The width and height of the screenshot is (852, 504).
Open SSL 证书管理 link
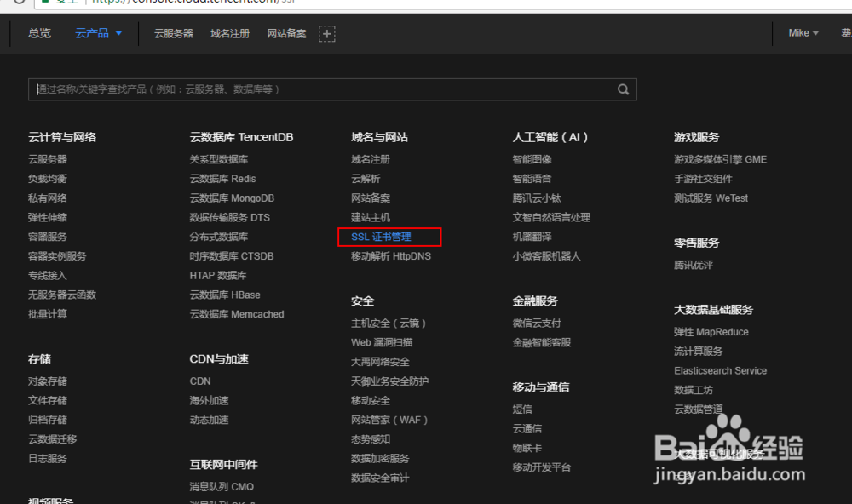(381, 237)
